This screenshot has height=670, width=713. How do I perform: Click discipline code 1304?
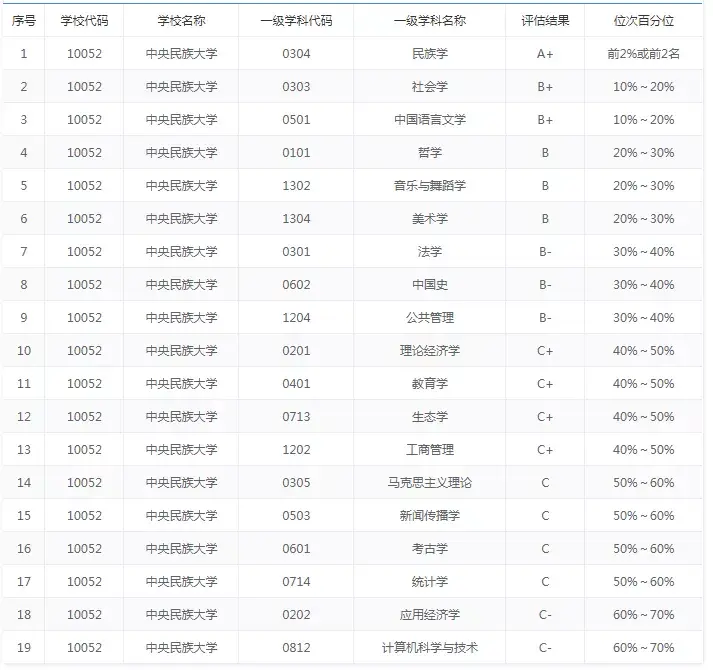[296, 219]
